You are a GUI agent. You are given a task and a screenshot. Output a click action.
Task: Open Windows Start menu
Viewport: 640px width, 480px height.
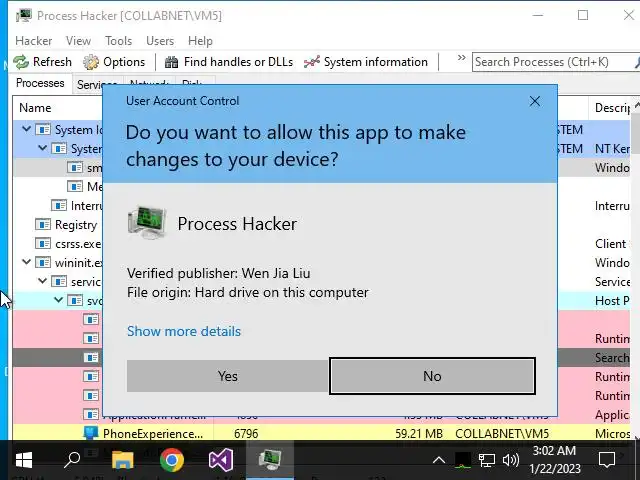click(24, 460)
